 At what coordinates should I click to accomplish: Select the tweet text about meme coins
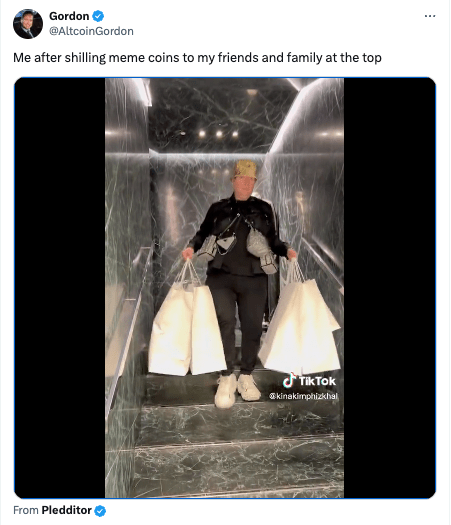point(197,58)
